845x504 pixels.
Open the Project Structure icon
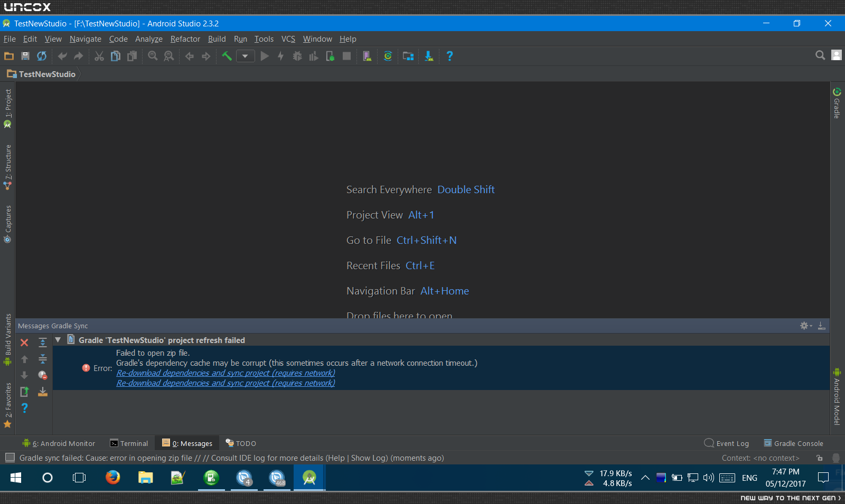click(408, 56)
